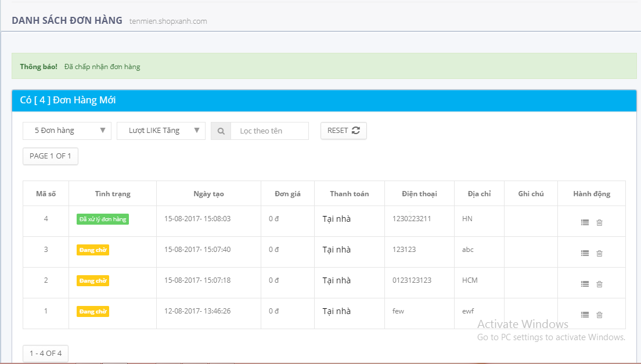Screen dimensions: 641x364
Task: Click the "Đã xử lý đơn hàng" status badge
Action: [102, 219]
